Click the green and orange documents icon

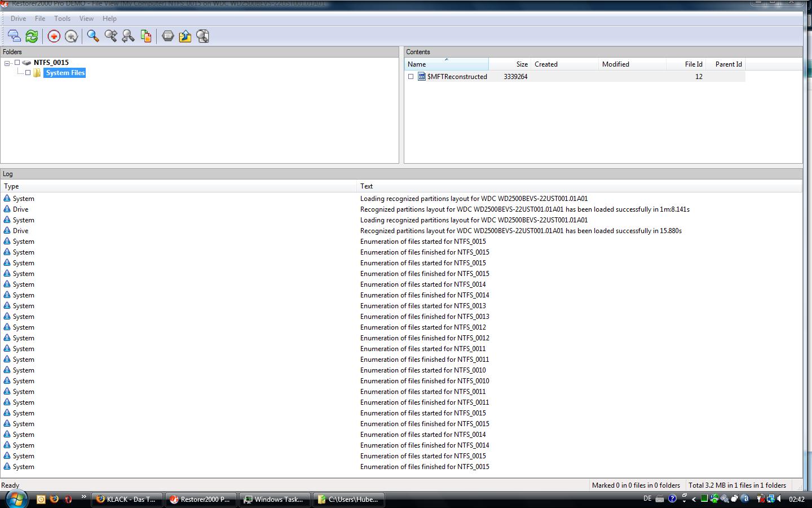pos(145,36)
